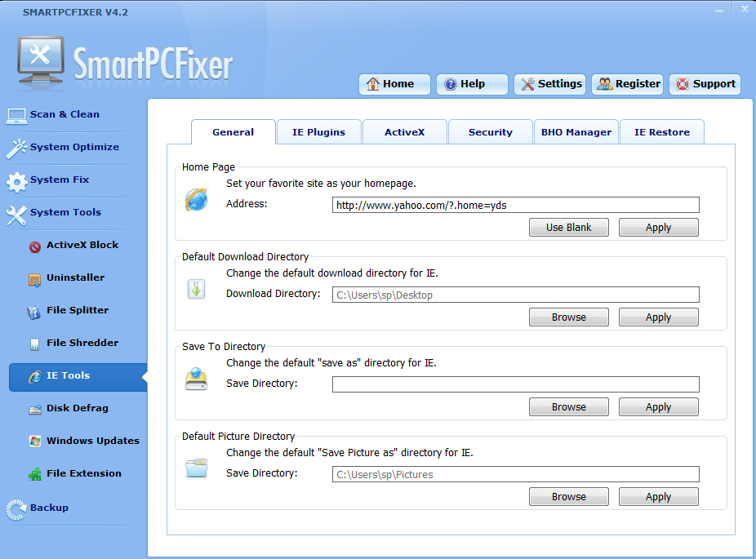Open the BHO Manager tab

(x=576, y=132)
